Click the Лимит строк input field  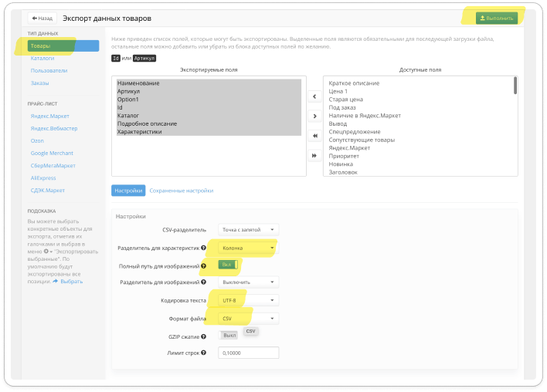point(248,353)
